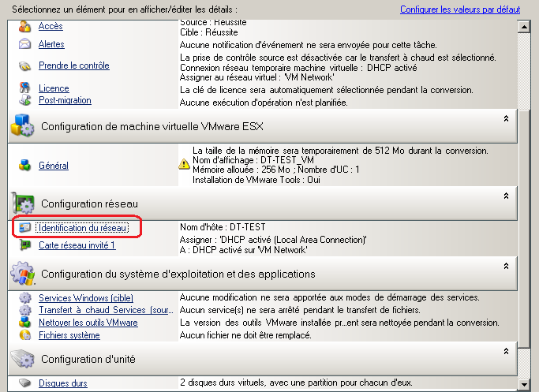The image size is (539, 392).
Task: Open the Nettoyer les outils VMware link
Action: click(x=88, y=323)
